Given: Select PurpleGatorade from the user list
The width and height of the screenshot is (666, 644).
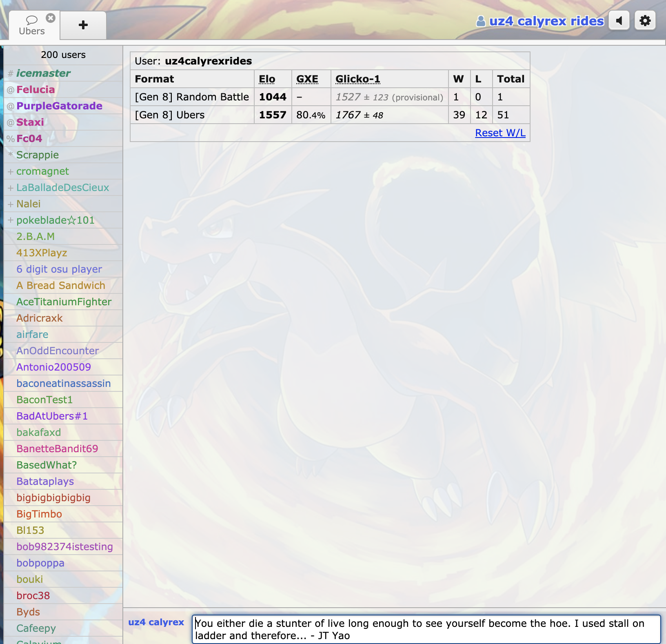Looking at the screenshot, I should [59, 106].
